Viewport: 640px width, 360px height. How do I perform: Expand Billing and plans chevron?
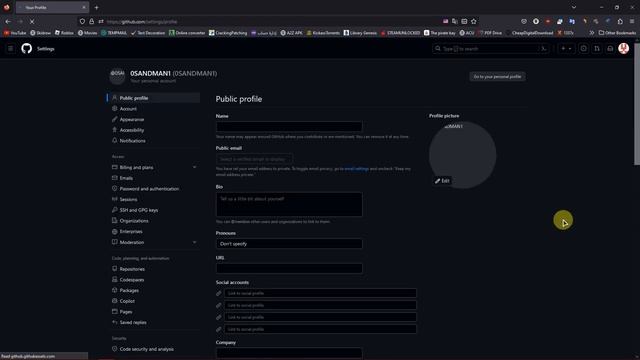pos(194,167)
